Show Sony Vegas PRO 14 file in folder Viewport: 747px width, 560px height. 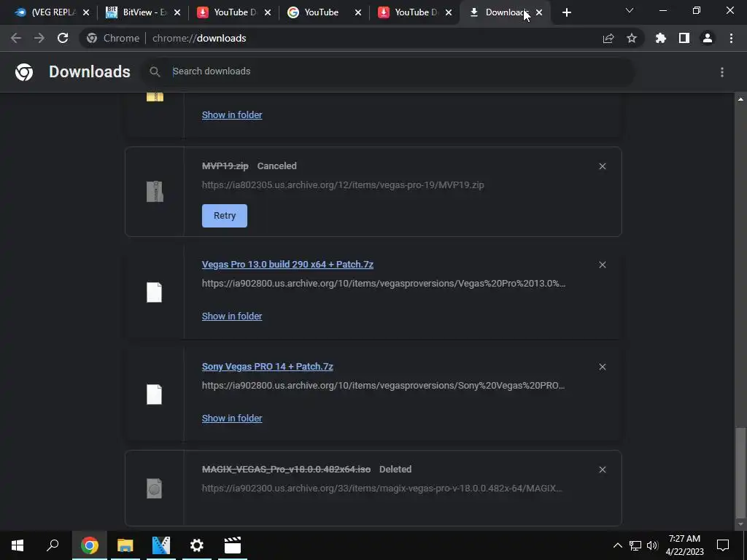(232, 418)
